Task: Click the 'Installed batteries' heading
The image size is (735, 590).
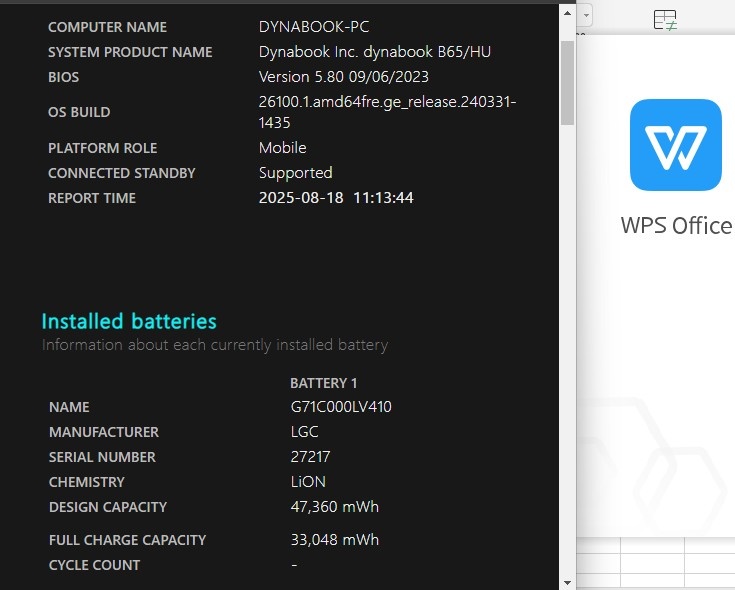Action: point(129,321)
